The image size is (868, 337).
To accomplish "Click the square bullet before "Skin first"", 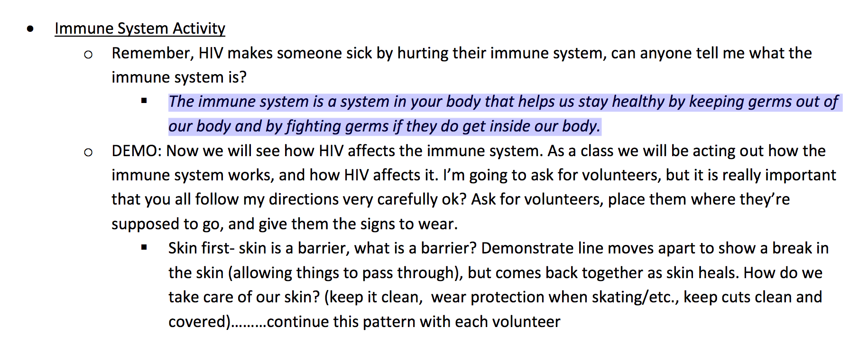I will tap(144, 247).
